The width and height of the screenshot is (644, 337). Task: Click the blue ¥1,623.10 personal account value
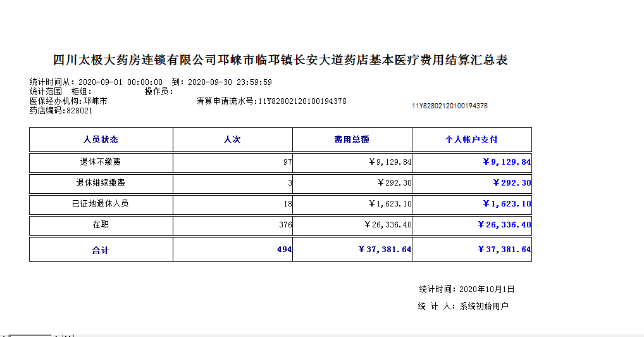(x=507, y=204)
